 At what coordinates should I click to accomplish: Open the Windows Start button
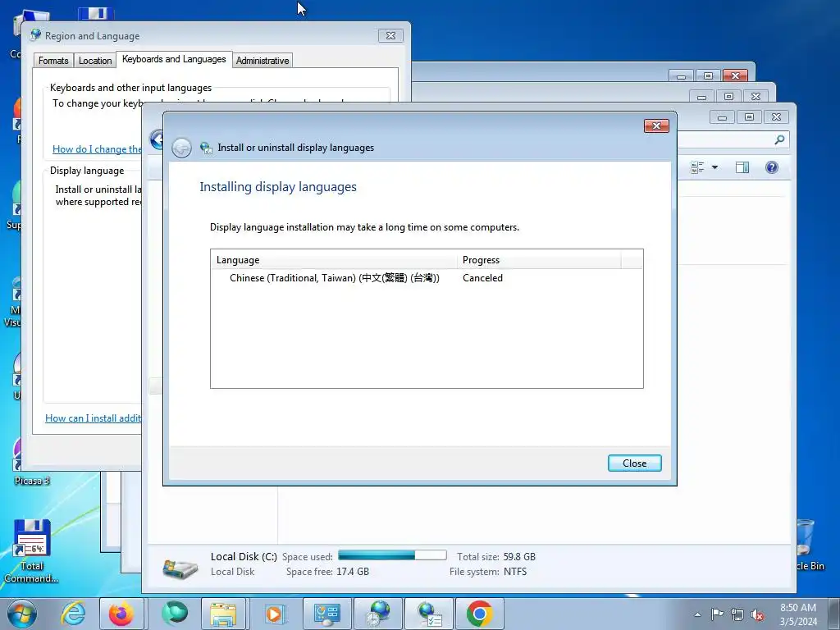coord(22,614)
